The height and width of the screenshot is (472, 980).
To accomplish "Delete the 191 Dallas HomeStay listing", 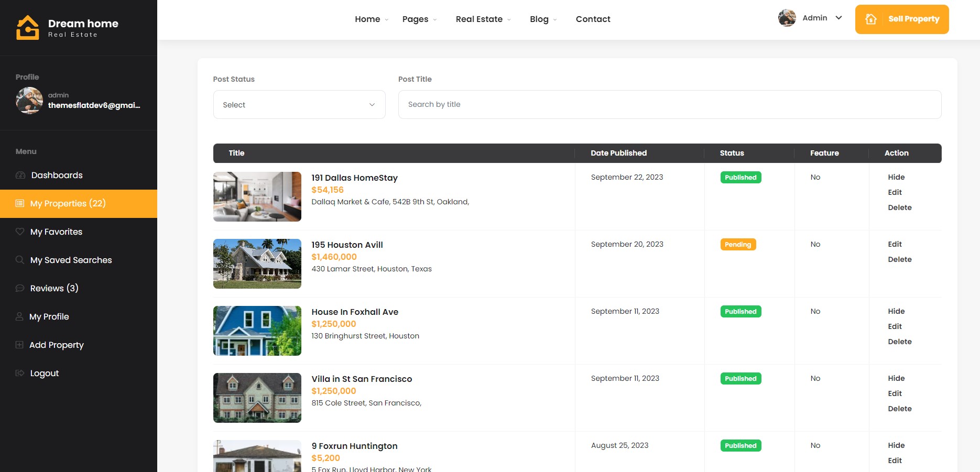I will click(x=900, y=207).
